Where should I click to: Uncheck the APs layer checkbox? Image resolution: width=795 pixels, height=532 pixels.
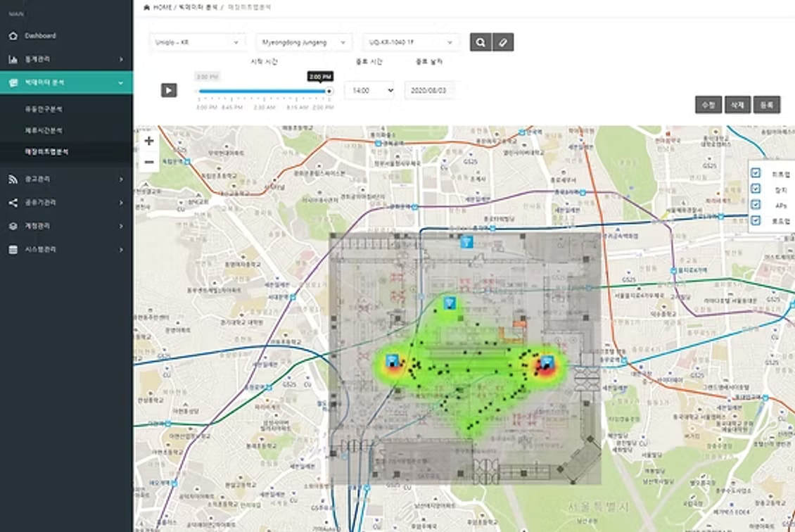[x=756, y=205]
